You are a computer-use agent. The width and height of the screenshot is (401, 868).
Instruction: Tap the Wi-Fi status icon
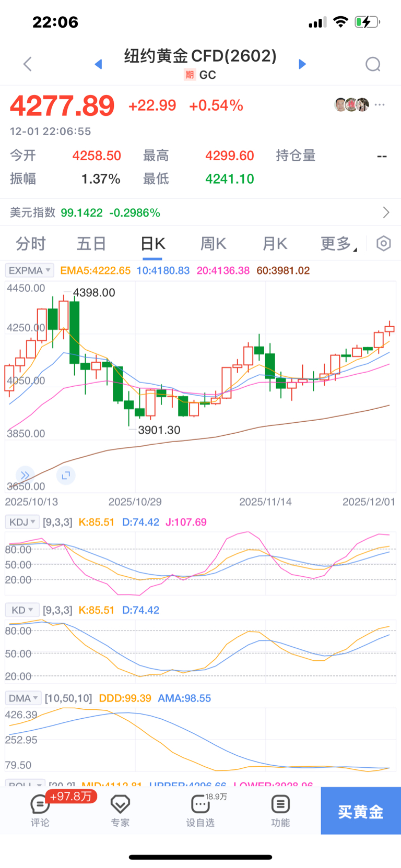click(341, 22)
